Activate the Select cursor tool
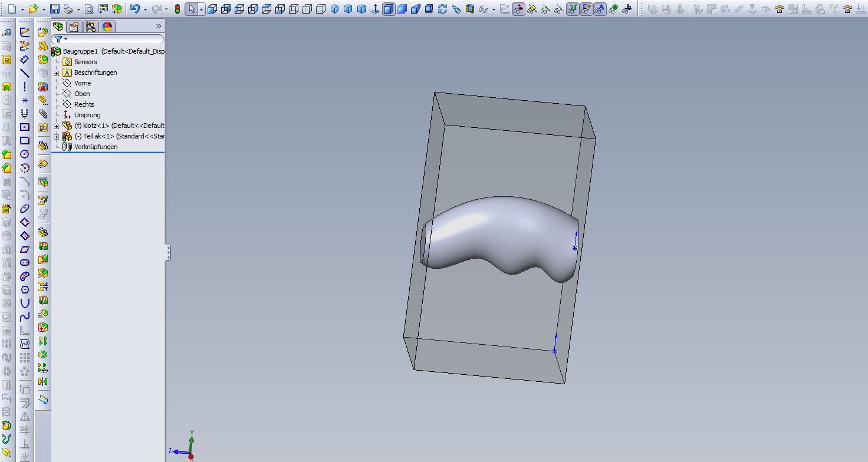Screen dimensions: 868x462 (x=192, y=9)
